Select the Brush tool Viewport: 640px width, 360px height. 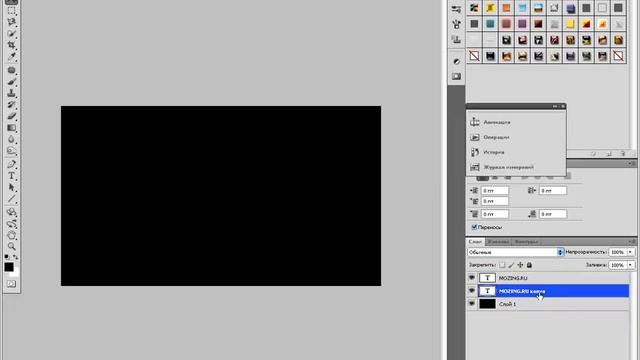coord(11,82)
